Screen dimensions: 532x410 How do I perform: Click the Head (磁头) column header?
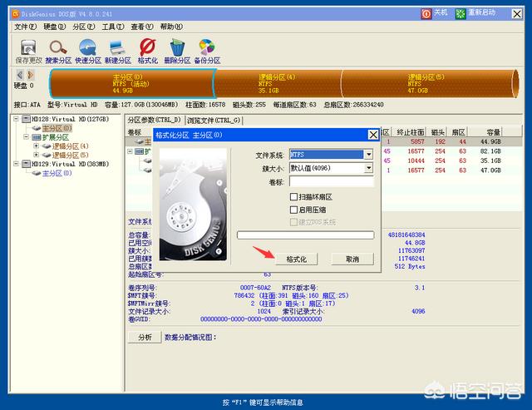point(438,132)
